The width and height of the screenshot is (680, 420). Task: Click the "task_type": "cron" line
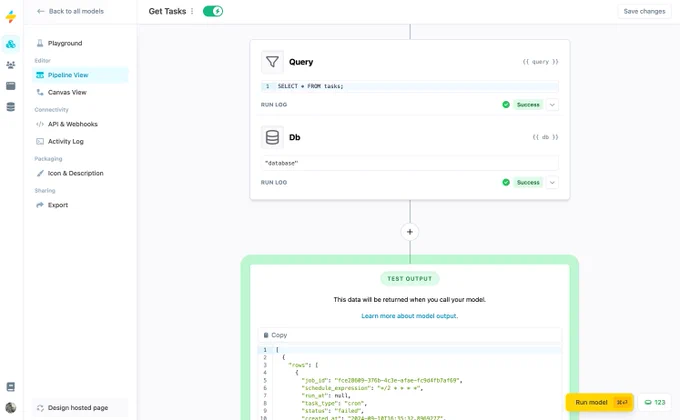point(334,404)
